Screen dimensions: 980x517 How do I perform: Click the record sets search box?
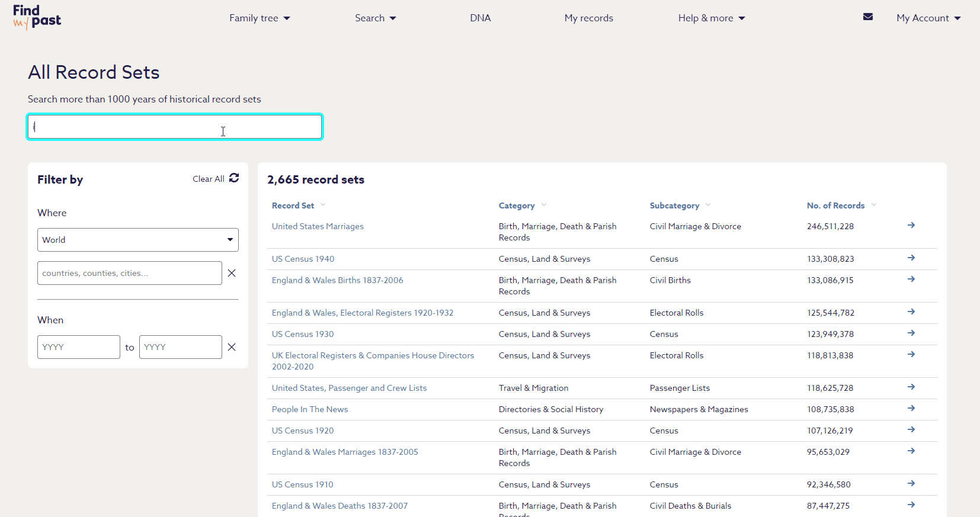175,127
